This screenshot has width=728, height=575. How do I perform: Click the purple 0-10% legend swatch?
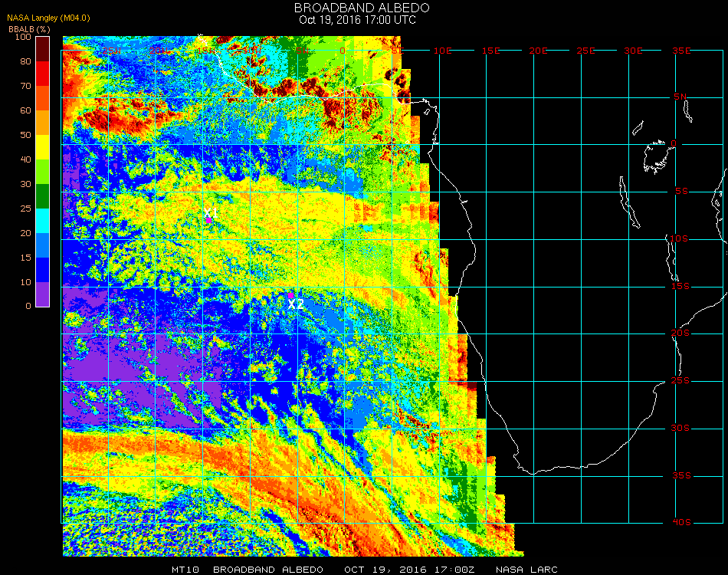click(43, 294)
